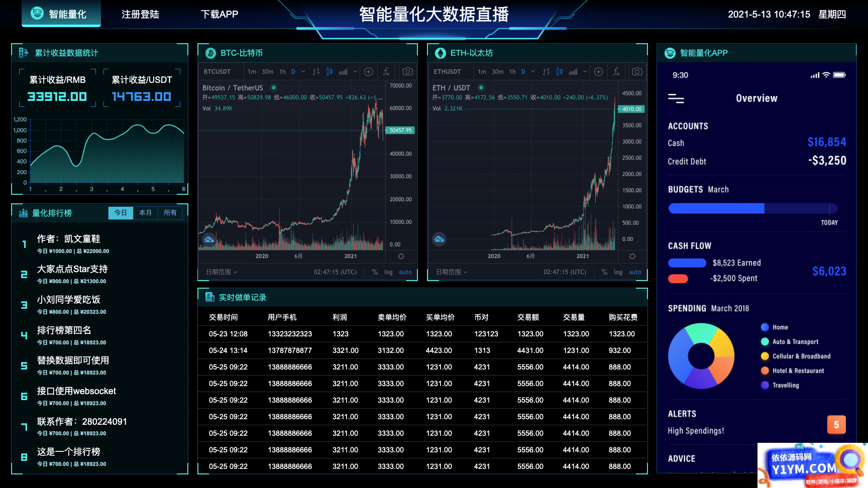The width and height of the screenshot is (868, 488).
Task: Select area chart style in ETH chart
Action: [573, 72]
